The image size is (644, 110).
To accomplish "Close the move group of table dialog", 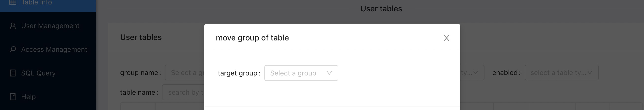I will 446,38.
